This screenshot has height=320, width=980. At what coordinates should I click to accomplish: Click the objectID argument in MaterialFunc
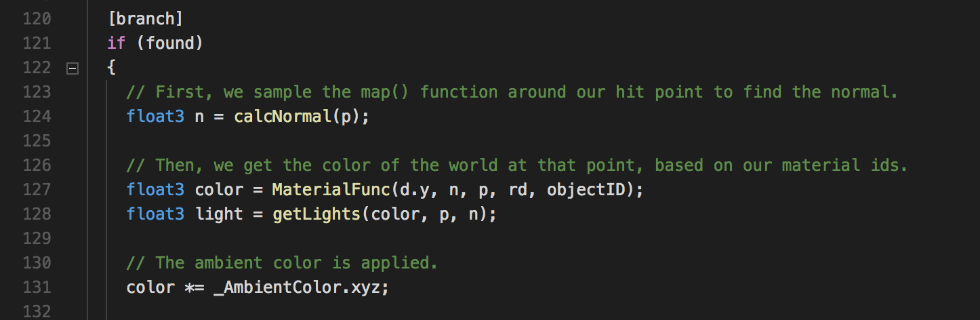tap(586, 190)
